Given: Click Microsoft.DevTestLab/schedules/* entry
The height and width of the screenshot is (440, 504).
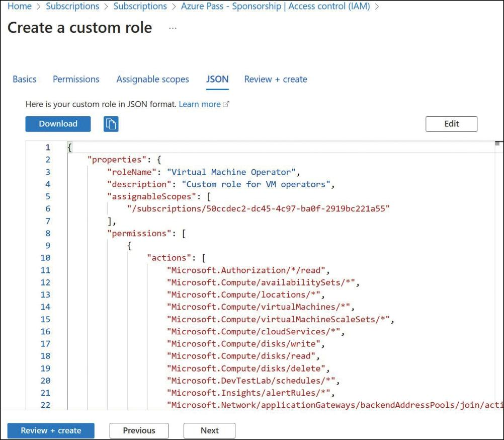Looking at the screenshot, I should pyautogui.click(x=250, y=381).
